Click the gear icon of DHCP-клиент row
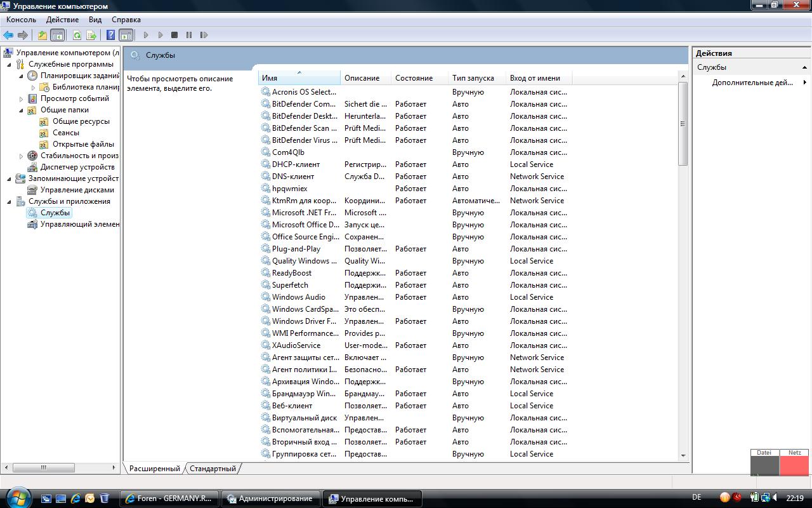Viewport: 812px width, 508px height. pos(266,164)
